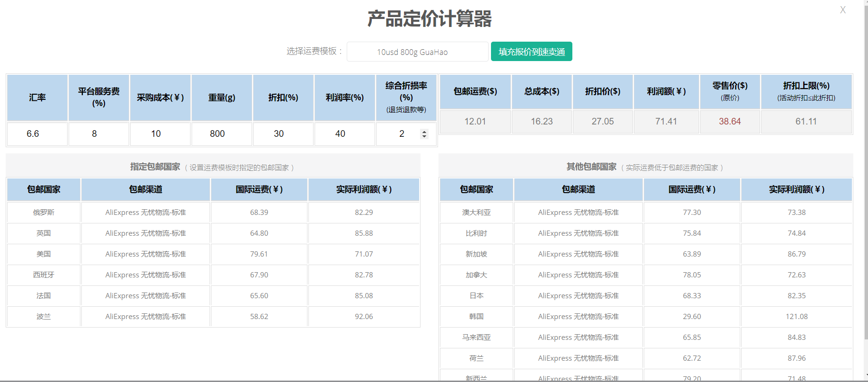Select the 澳大利亚 country row

tap(646, 213)
